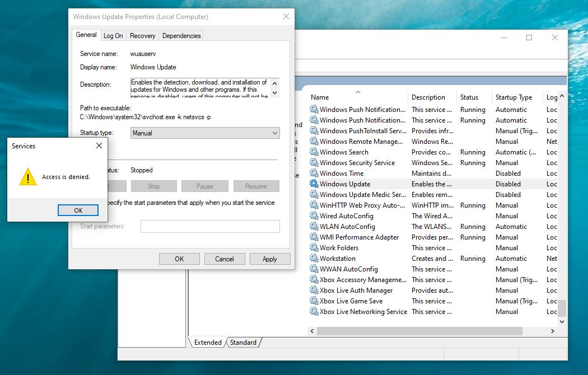
Task: Click the Wired AutoConfig service icon
Action: [x=314, y=216]
